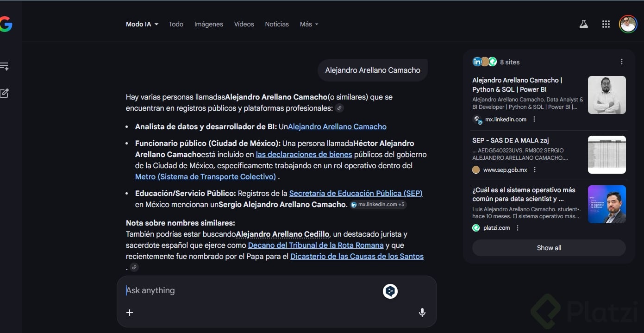
Task: Click the stacked site favicons beside 8 sites
Action: click(484, 62)
